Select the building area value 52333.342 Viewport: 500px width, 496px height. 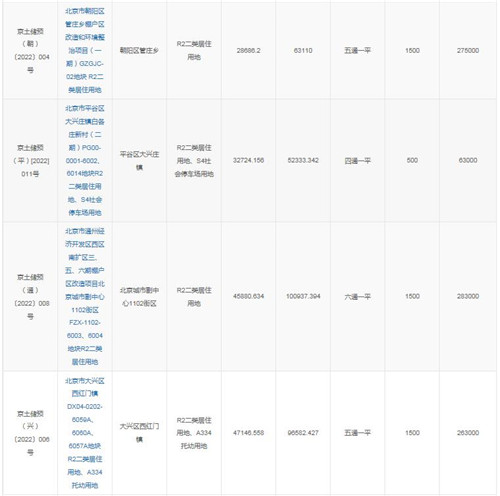(x=303, y=160)
